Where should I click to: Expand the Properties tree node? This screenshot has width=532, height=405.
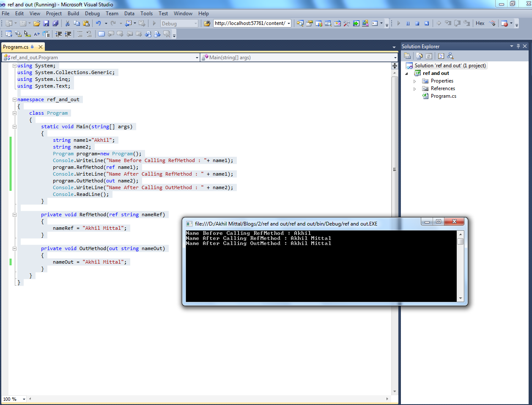414,81
